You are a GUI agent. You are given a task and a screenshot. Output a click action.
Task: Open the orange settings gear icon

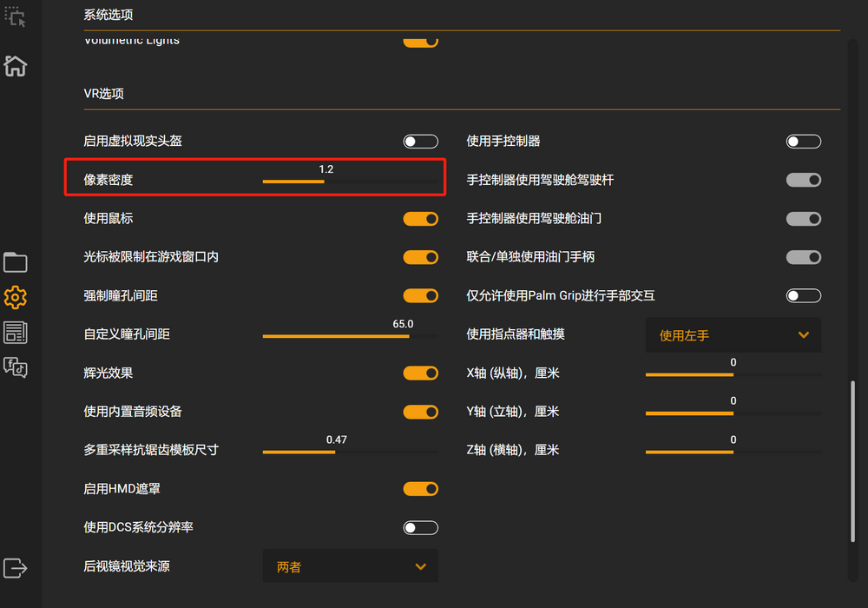(16, 297)
